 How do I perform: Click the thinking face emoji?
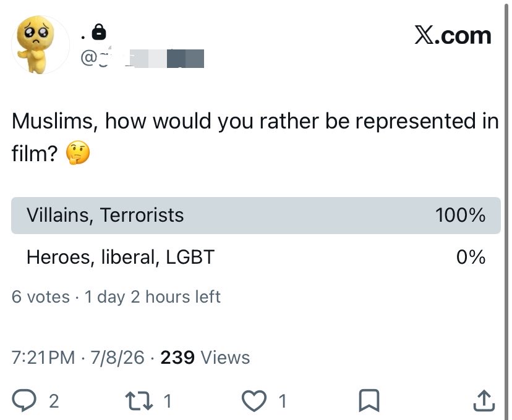pos(78,153)
